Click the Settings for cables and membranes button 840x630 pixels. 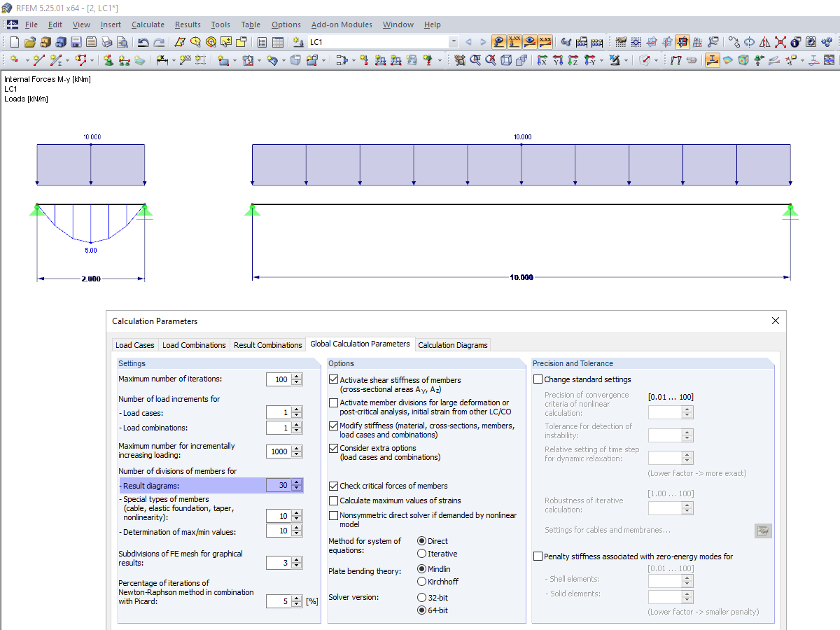point(763,531)
